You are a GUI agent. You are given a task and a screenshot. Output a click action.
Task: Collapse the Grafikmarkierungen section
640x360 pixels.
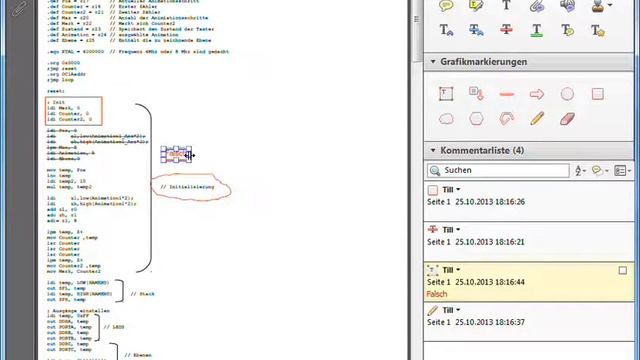(433, 62)
